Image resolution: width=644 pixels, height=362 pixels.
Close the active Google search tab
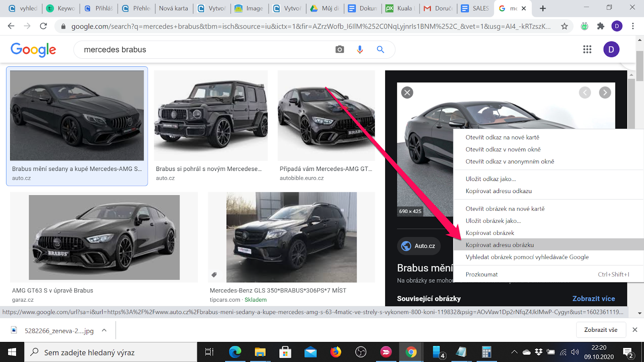[x=524, y=8]
